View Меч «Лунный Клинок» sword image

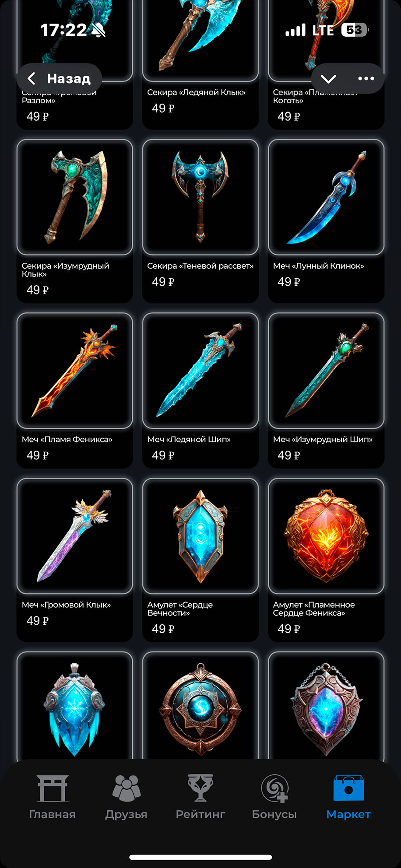coord(326,197)
